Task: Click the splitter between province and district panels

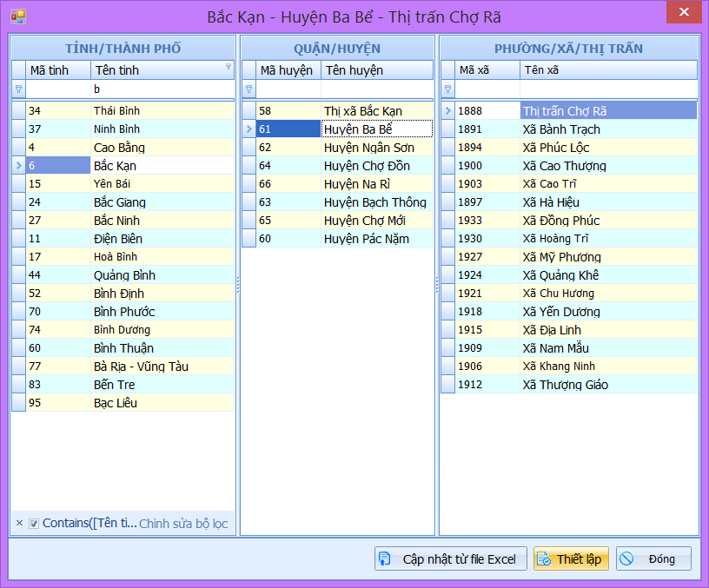Action: click(237, 285)
